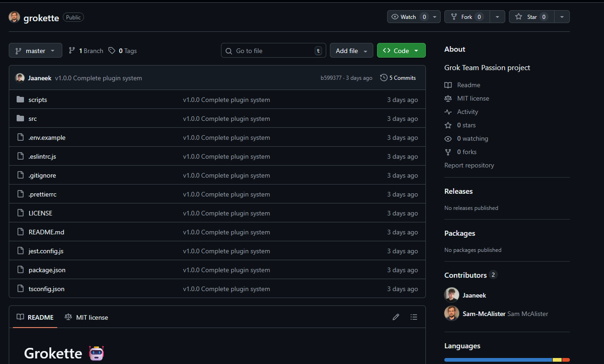Open the package.json file
This screenshot has height=364, width=604.
pyautogui.click(x=47, y=270)
